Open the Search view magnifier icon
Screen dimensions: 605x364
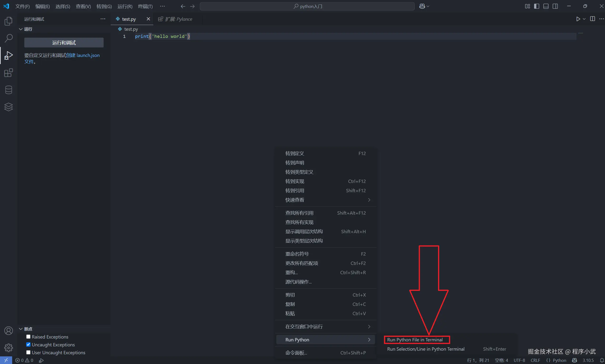(x=8, y=38)
